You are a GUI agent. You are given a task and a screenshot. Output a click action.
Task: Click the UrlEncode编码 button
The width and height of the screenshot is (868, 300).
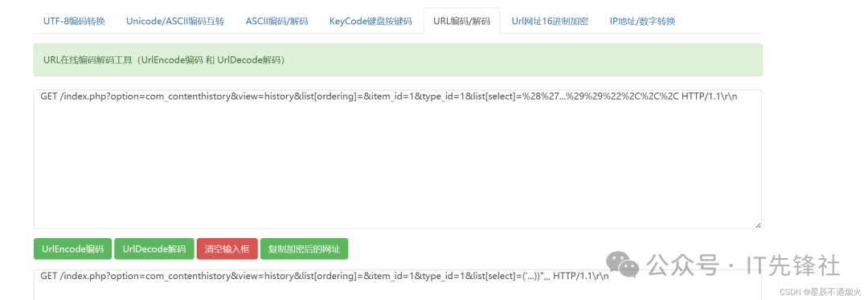pyautogui.click(x=72, y=249)
